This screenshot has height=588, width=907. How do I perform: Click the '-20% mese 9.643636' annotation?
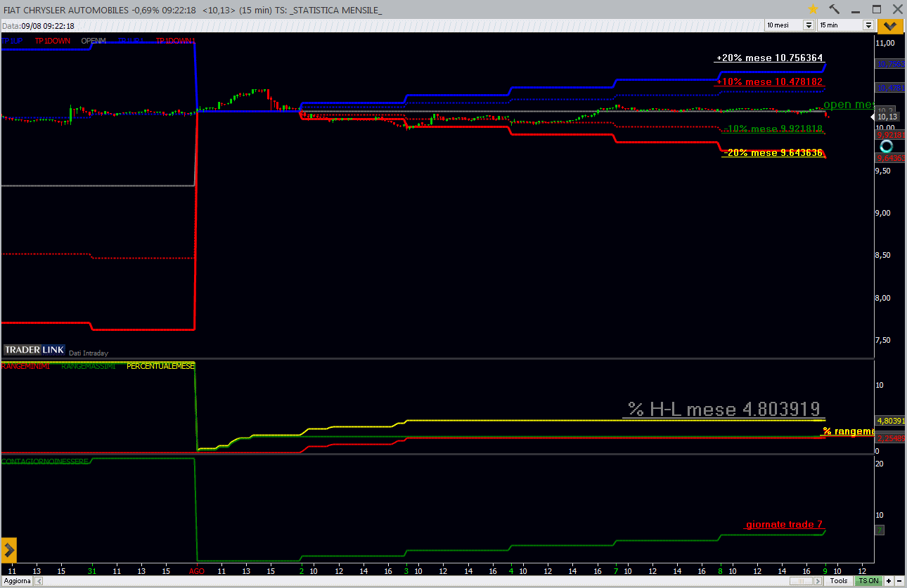772,152
